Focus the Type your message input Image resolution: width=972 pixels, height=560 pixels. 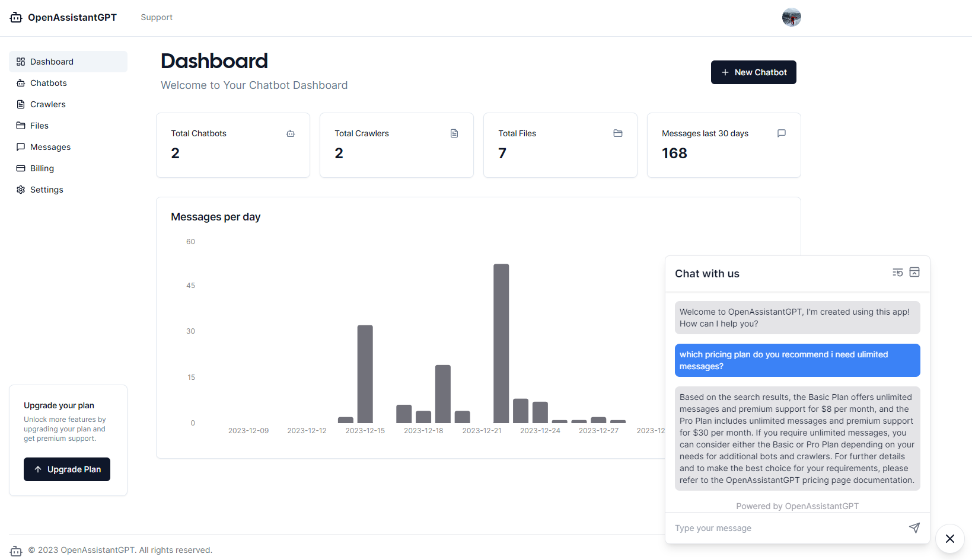click(788, 528)
